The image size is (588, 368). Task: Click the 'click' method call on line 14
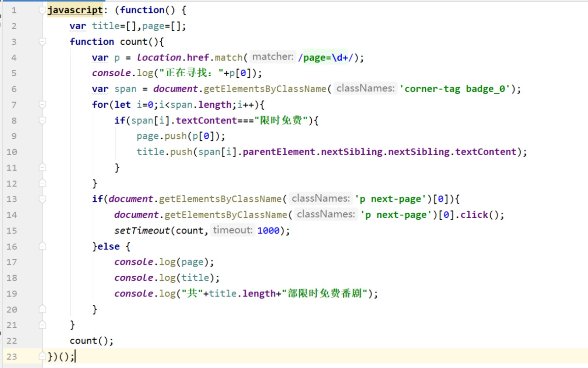pyautogui.click(x=474, y=215)
